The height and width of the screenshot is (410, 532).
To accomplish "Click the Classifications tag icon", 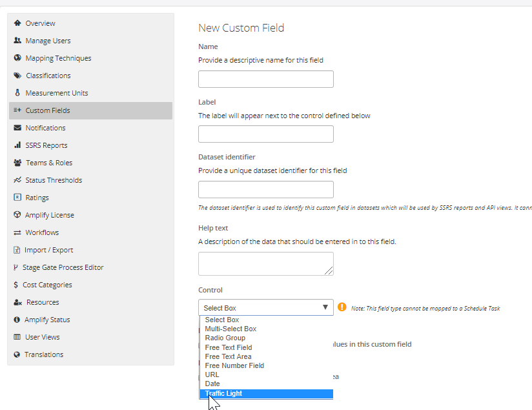I will [x=17, y=76].
